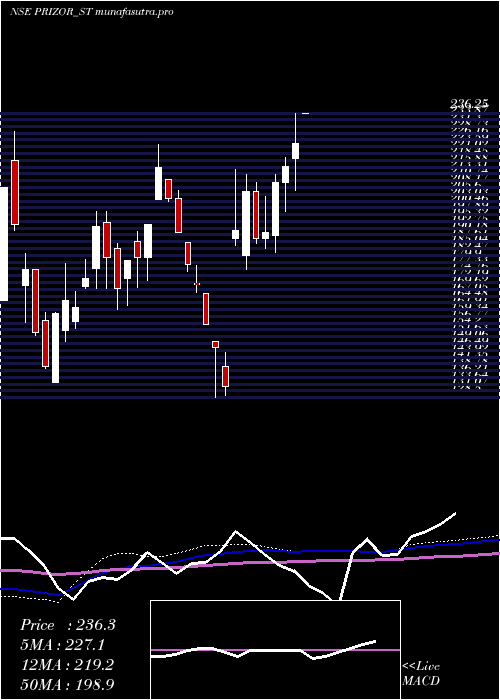Click the NSE PRIZOR_ST munafasutra.pro title text
The image size is (500, 700).
pos(92,12)
